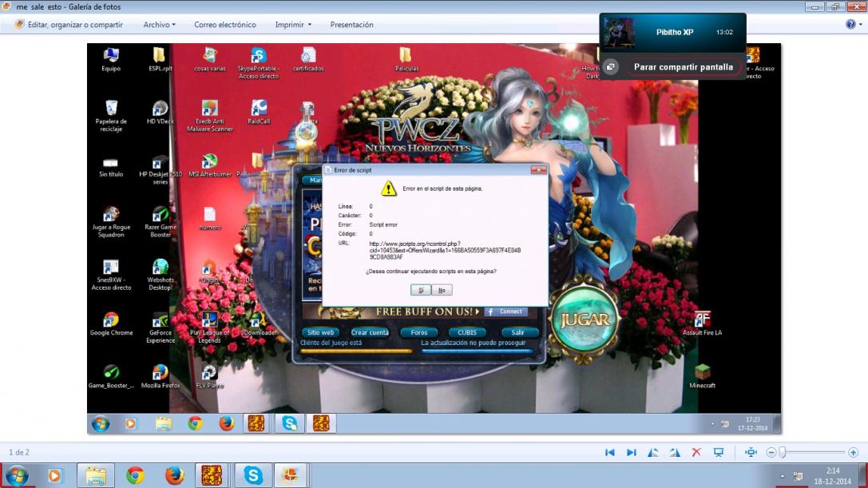The width and height of the screenshot is (868, 488).
Task: Click the Play League of Legends desktop icon
Action: click(x=210, y=328)
